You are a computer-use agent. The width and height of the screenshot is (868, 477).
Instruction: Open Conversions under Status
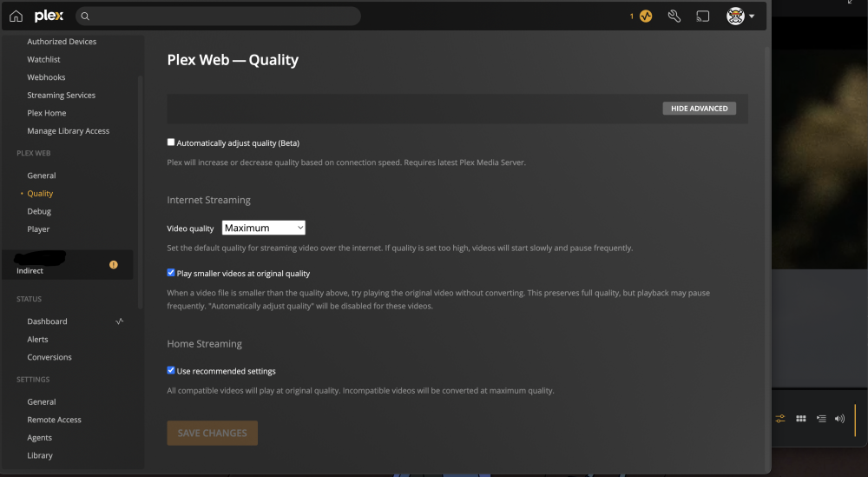coord(49,357)
